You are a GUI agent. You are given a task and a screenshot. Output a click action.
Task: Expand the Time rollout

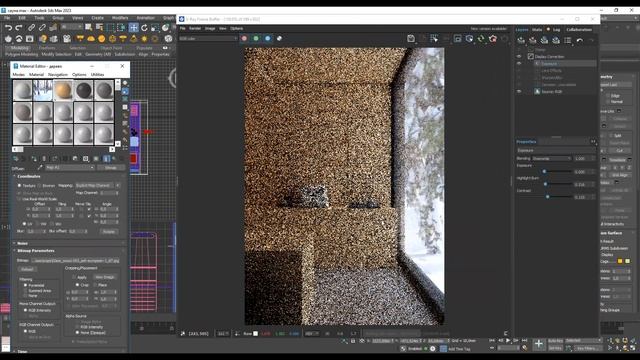point(22,351)
